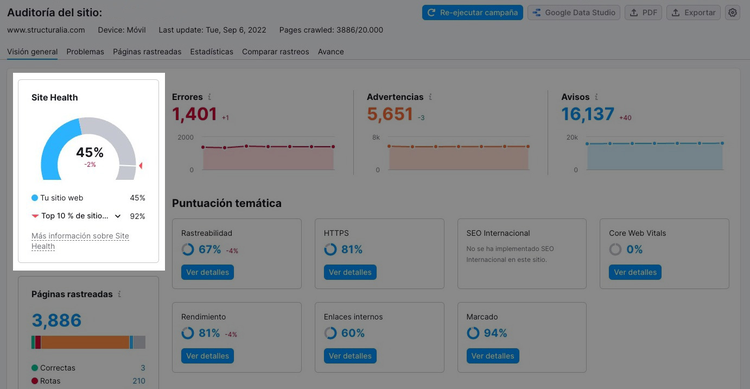Click red Rotas legend dot
This screenshot has height=389, width=750.
[34, 381]
